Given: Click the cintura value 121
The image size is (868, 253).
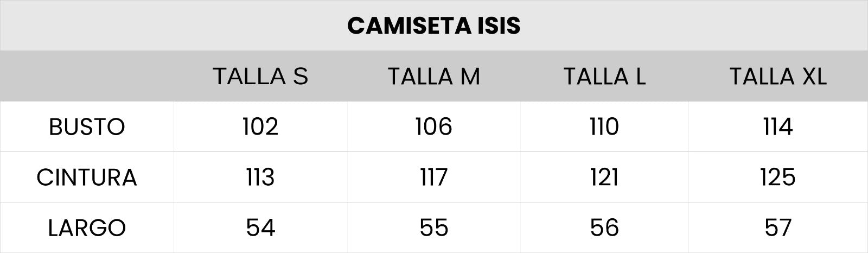Looking at the screenshot, I should pyautogui.click(x=604, y=178).
